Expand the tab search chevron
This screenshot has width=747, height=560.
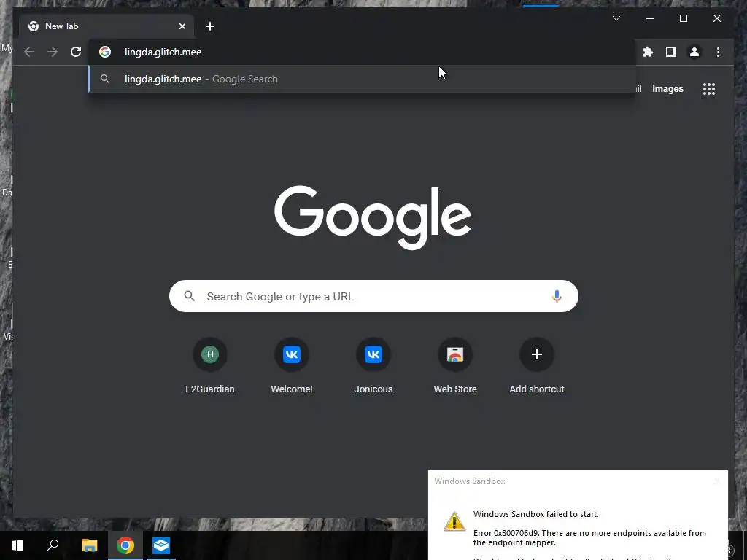616,18
